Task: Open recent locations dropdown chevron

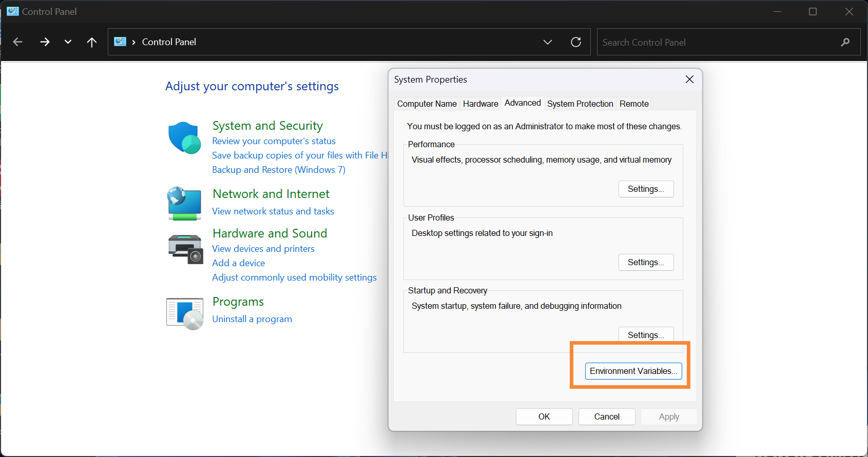Action: (68, 42)
